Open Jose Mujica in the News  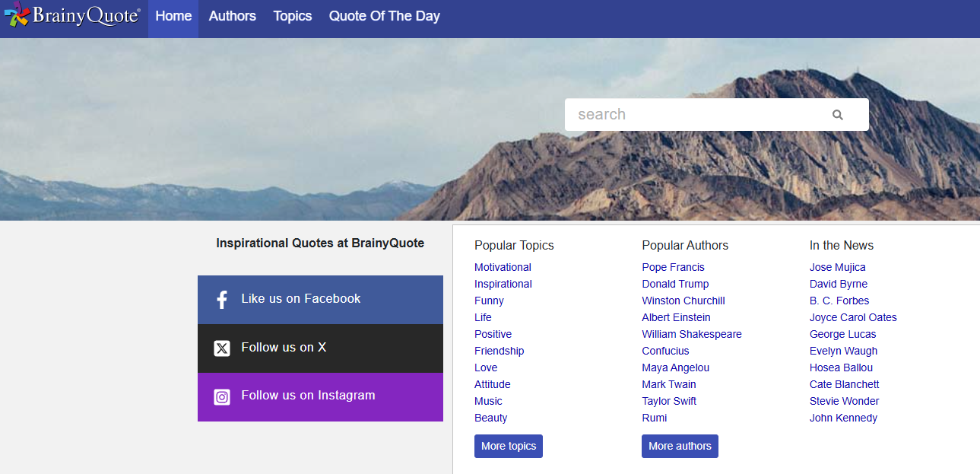point(837,267)
